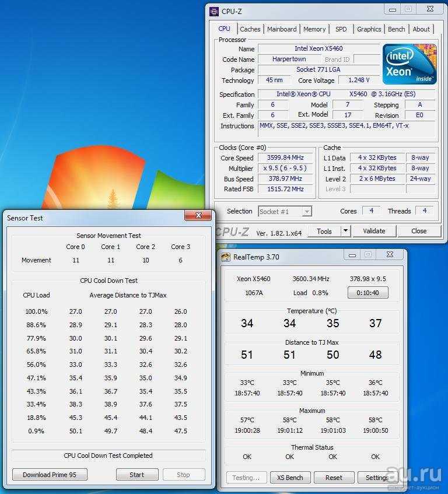
Task: Click the Level 2 cache value 2 x 6 MBytes
Action: (377, 178)
